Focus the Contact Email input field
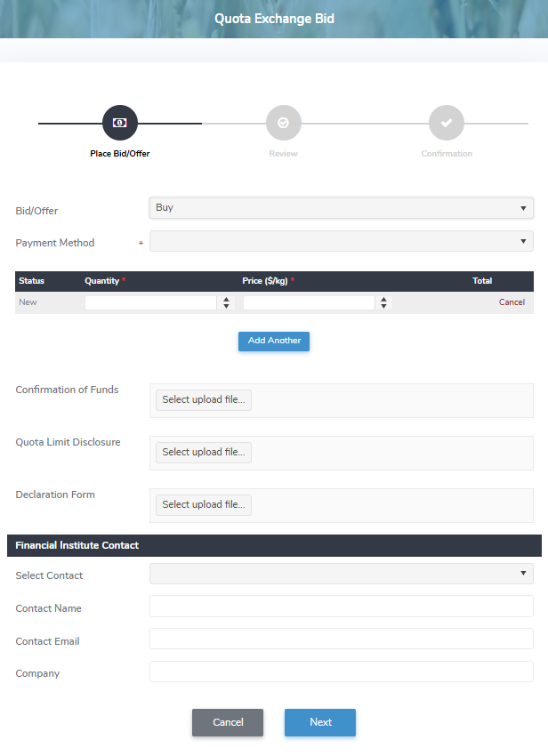The width and height of the screenshot is (548, 756). pos(341,639)
